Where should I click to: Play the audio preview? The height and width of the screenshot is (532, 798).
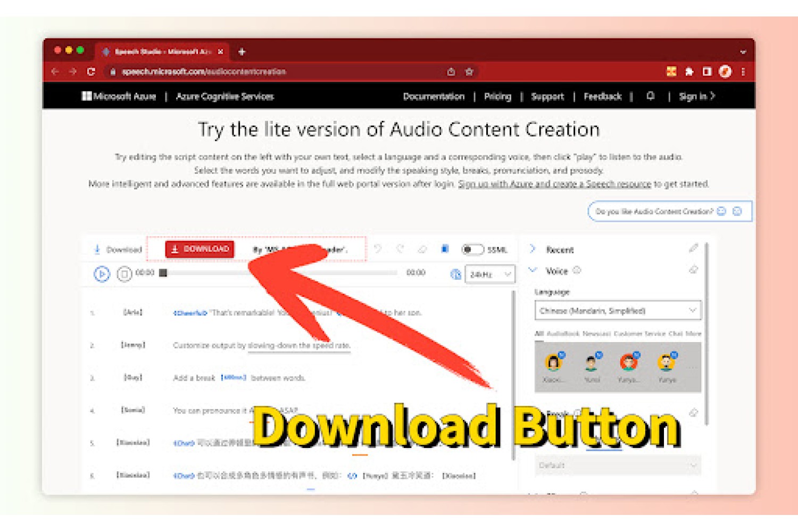[x=102, y=274]
